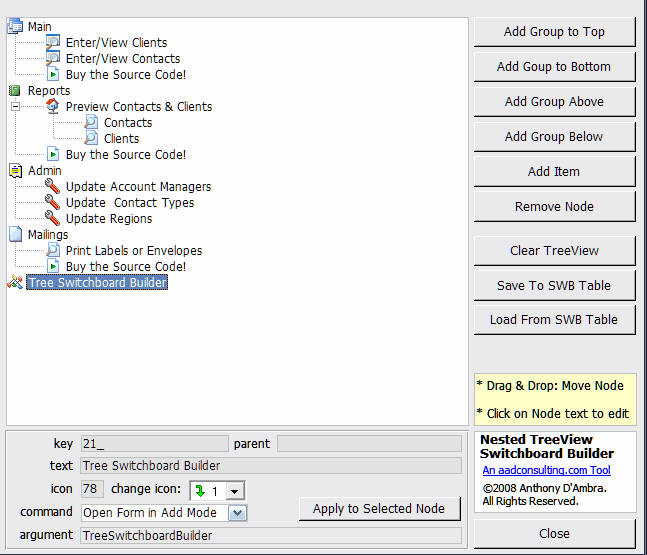Image resolution: width=647 pixels, height=555 pixels.
Task: Open the change icon dropdown arrow
Action: coord(234,491)
